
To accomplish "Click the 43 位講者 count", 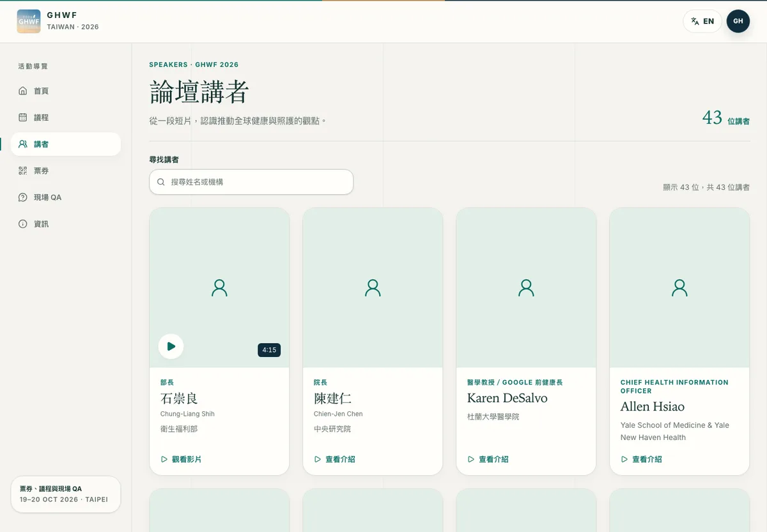I will 726,119.
